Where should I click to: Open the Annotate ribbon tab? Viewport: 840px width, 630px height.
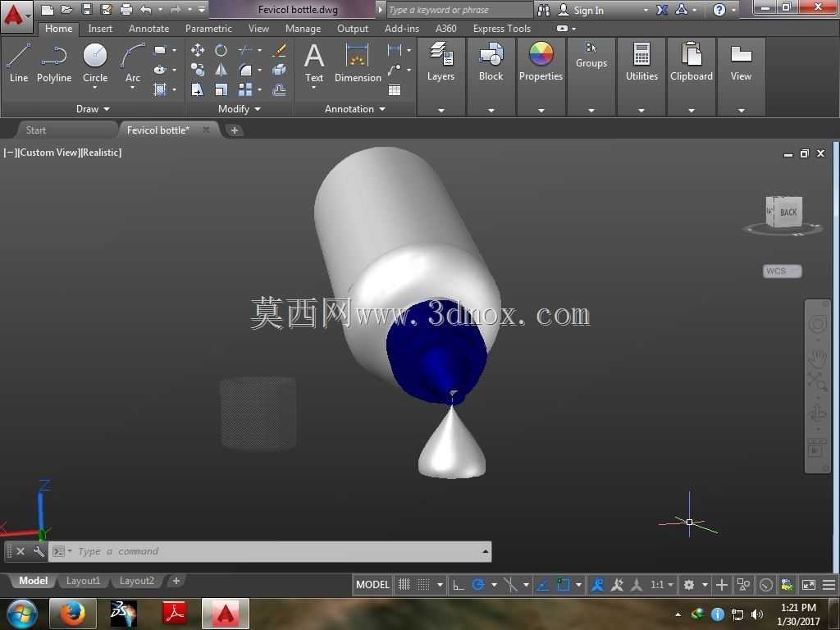149,29
